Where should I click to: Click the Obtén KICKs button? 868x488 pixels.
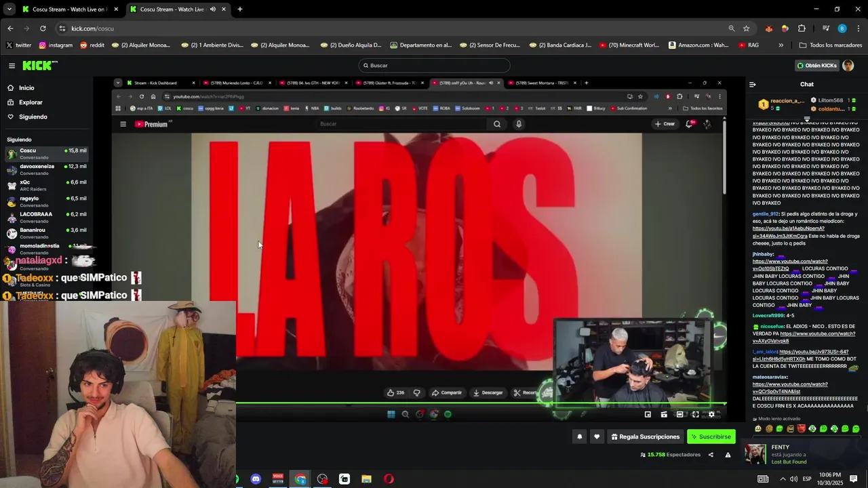click(x=816, y=66)
